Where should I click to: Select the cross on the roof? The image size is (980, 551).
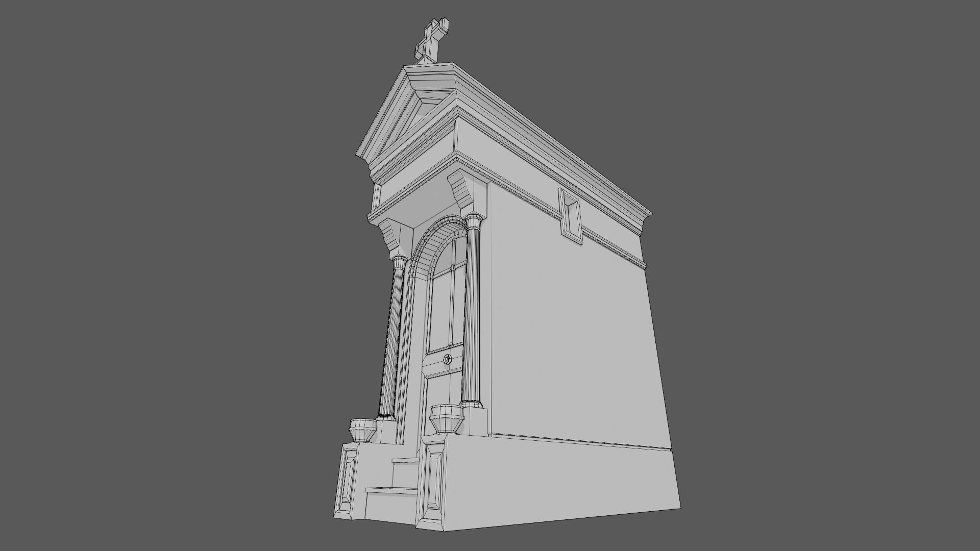point(431,41)
